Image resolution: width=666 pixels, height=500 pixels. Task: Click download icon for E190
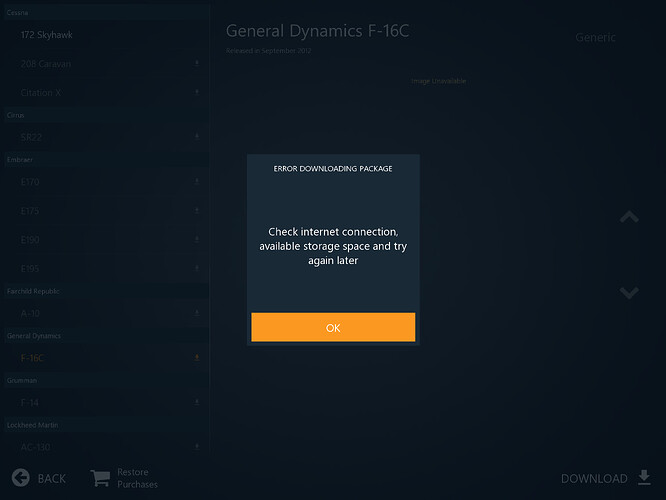pos(197,239)
